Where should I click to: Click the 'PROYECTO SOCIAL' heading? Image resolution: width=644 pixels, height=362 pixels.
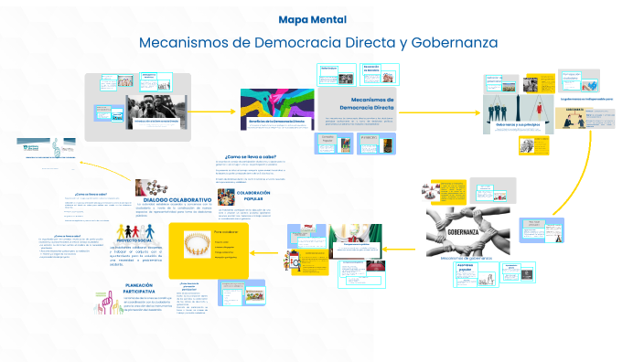click(x=134, y=240)
